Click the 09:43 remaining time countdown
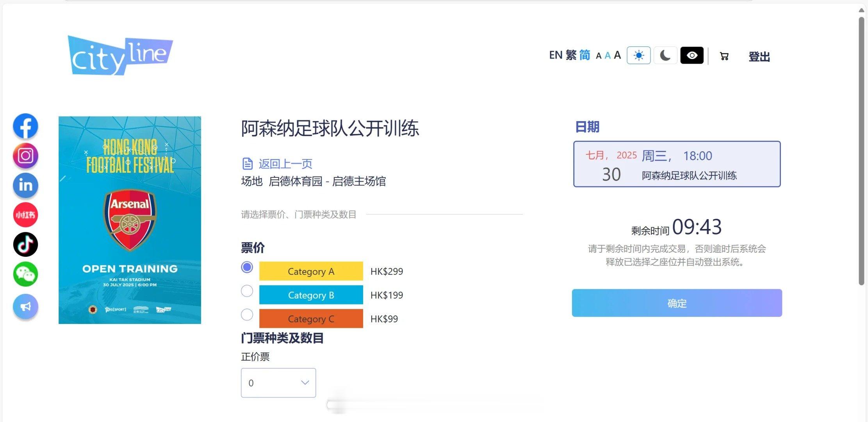Viewport: 868px width, 422px height. coord(697,227)
